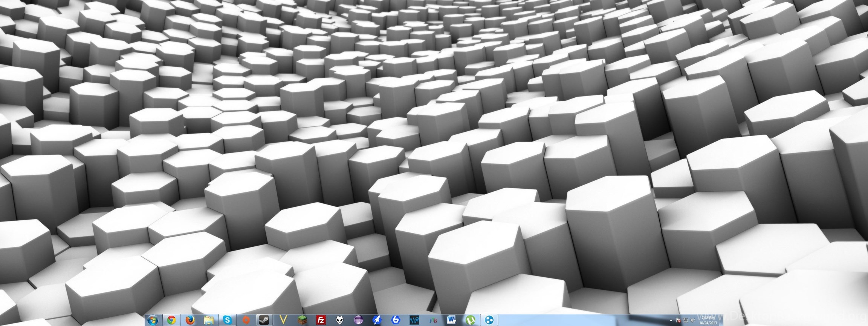Open the Windows Start menu orb

153,320
